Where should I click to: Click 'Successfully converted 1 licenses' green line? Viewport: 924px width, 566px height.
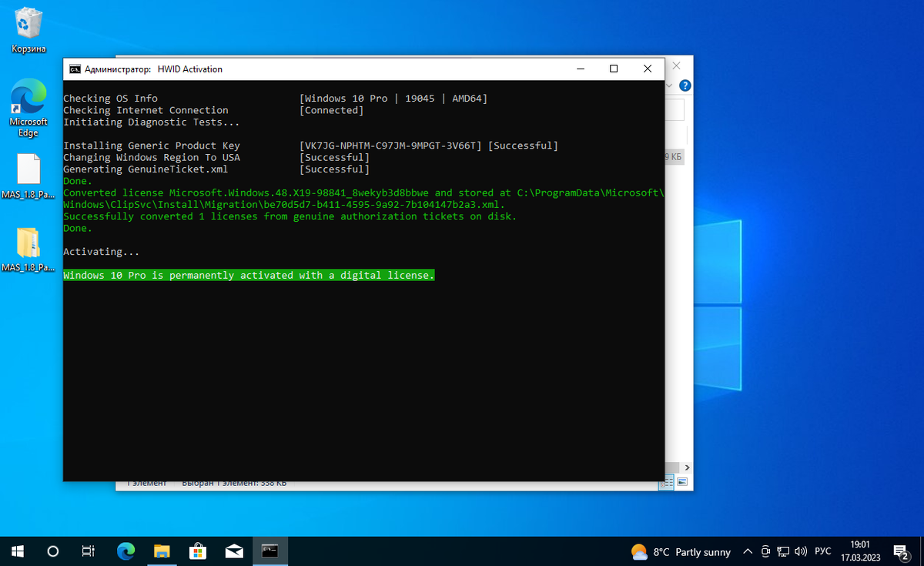pyautogui.click(x=290, y=216)
